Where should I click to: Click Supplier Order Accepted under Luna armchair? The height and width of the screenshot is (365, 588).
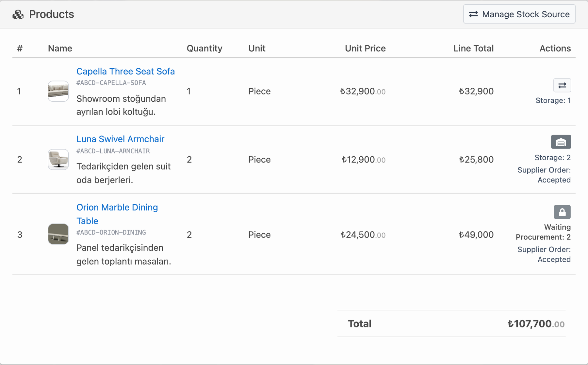coord(544,175)
